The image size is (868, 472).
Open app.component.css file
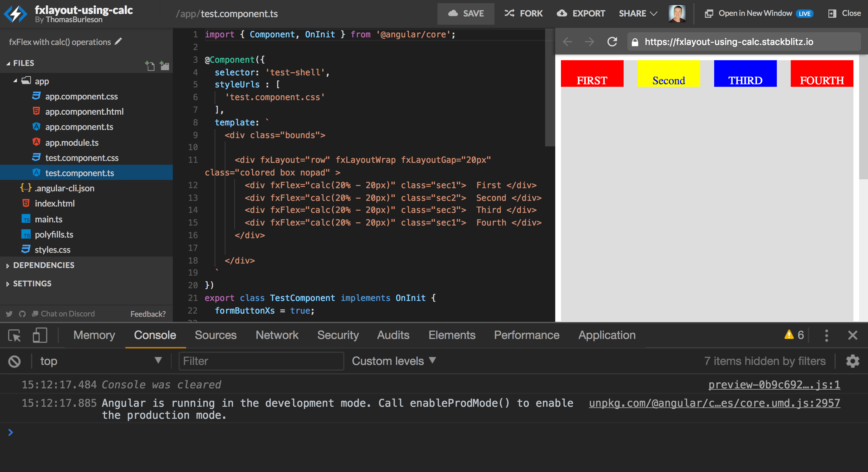click(81, 96)
